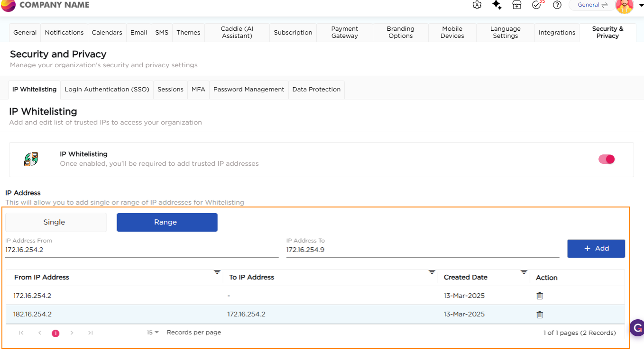Delete the 182.16.254.2 range row
Screen dimensions: 644x351
tap(539, 315)
